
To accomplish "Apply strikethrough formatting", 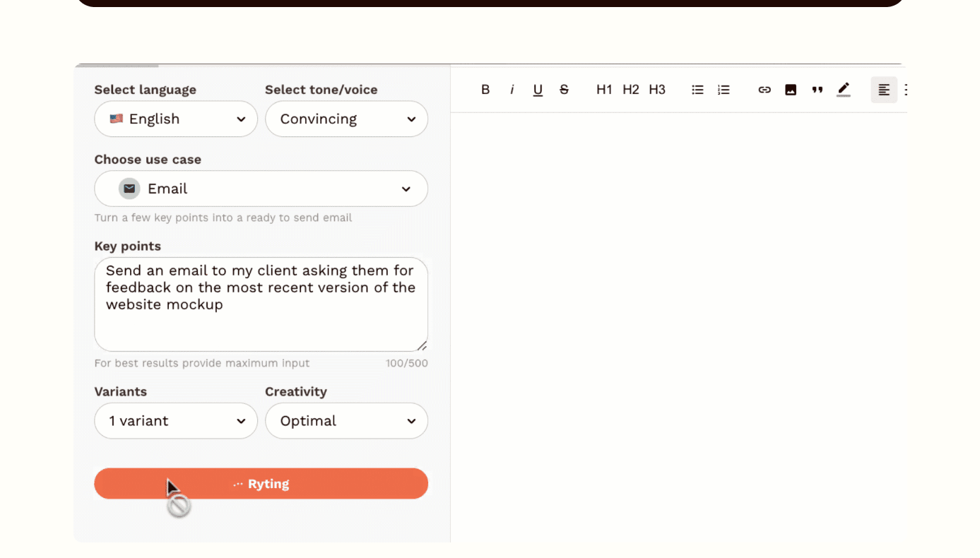I will (x=564, y=90).
